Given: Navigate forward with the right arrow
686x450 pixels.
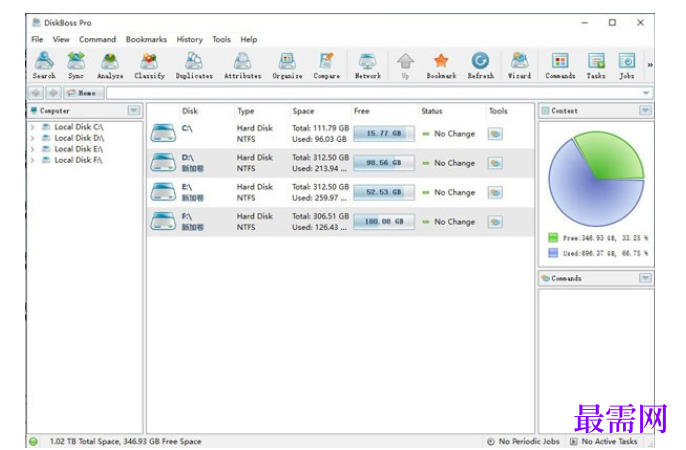Looking at the screenshot, I should coord(53,93).
